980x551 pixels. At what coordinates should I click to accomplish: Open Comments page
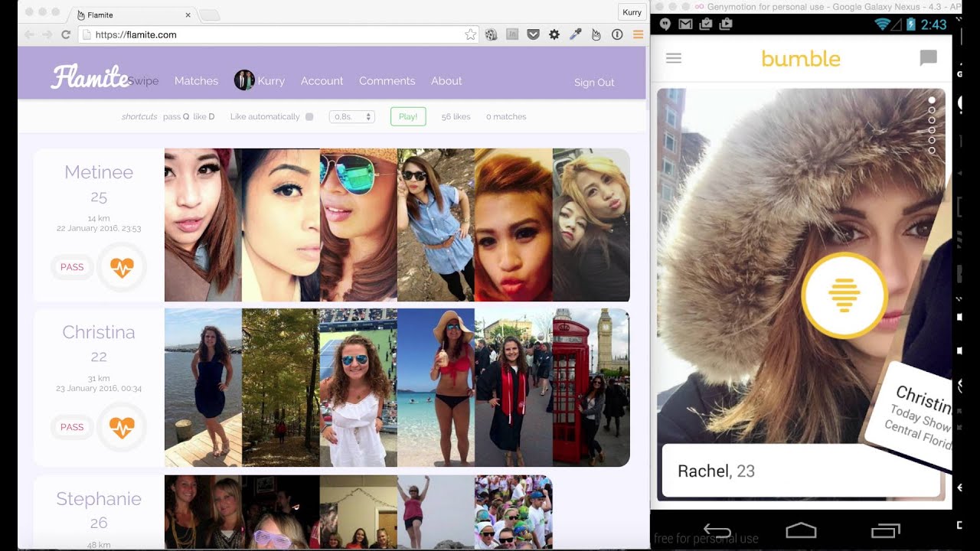(x=387, y=81)
